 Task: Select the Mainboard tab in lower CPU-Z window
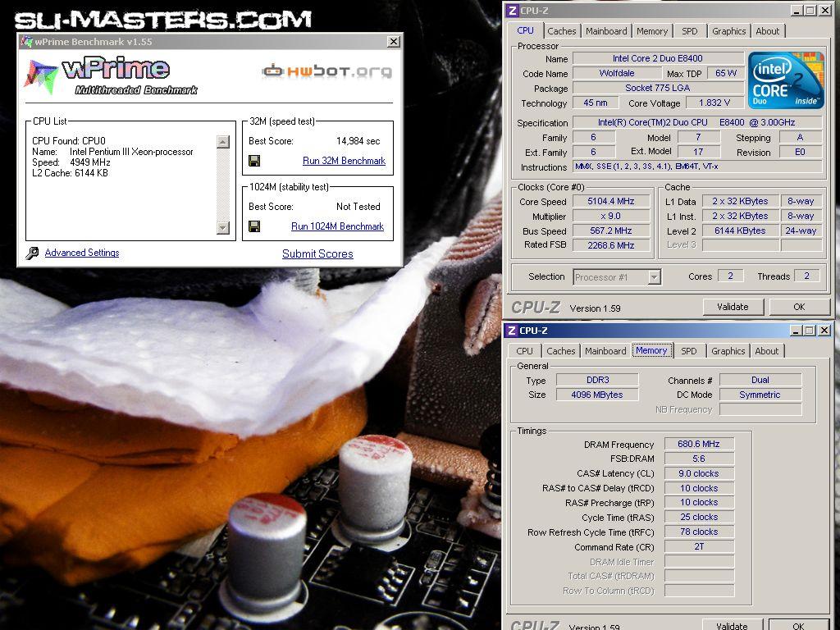(x=605, y=351)
